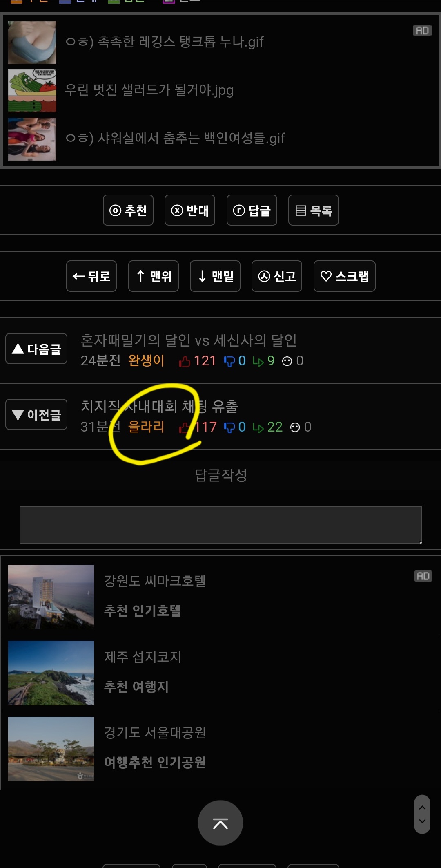Click the reply text input field
Screen dimensions: 441x868
point(221,525)
